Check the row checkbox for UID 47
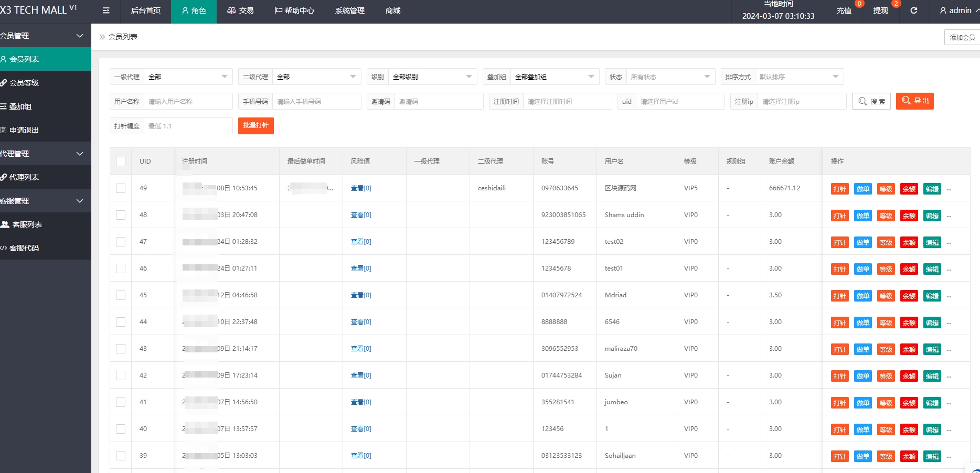980x473 pixels. 121,242
